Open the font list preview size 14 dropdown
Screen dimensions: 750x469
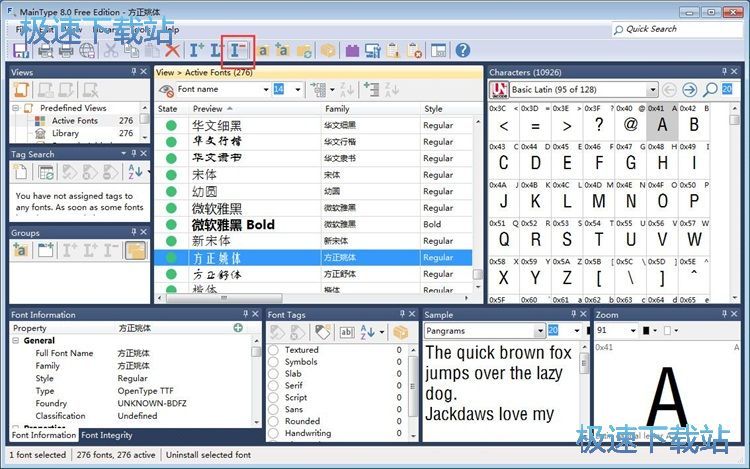pos(298,89)
